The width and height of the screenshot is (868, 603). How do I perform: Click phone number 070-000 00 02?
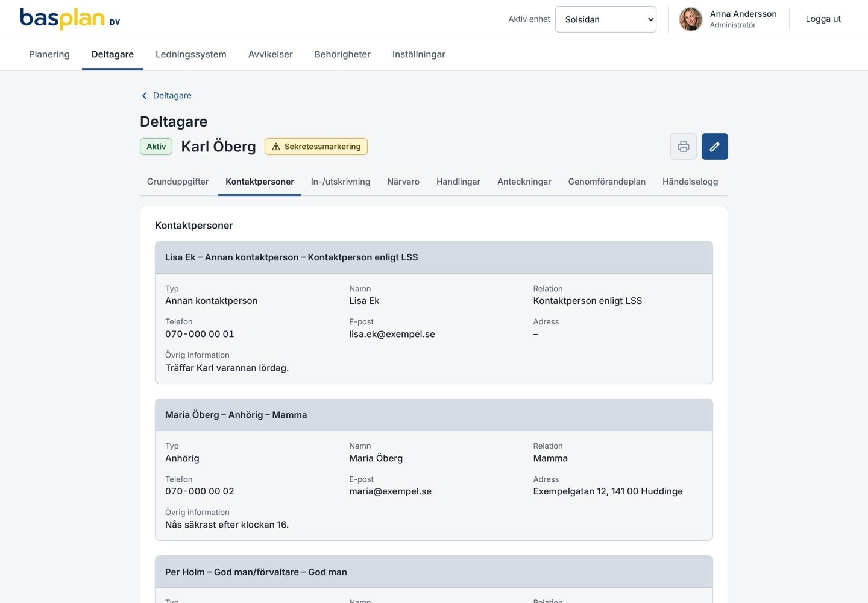pos(200,491)
